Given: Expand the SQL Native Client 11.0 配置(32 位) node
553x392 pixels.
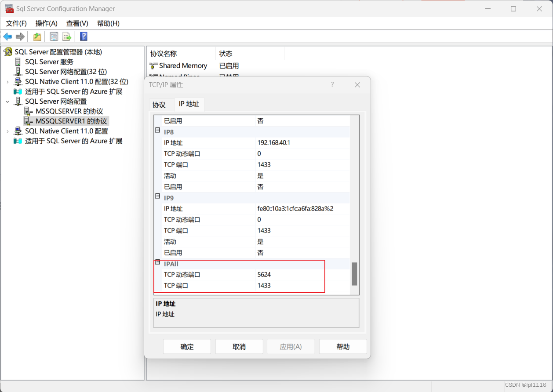Looking at the screenshot, I should pos(7,82).
